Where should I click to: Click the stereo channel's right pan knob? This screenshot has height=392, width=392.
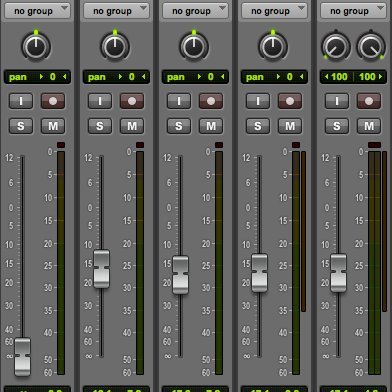click(x=371, y=47)
